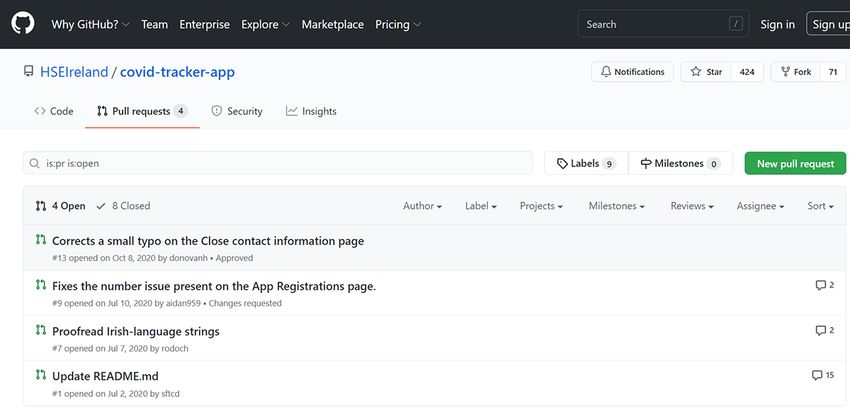Go to Team in top navigation
850x409 pixels.
(154, 24)
